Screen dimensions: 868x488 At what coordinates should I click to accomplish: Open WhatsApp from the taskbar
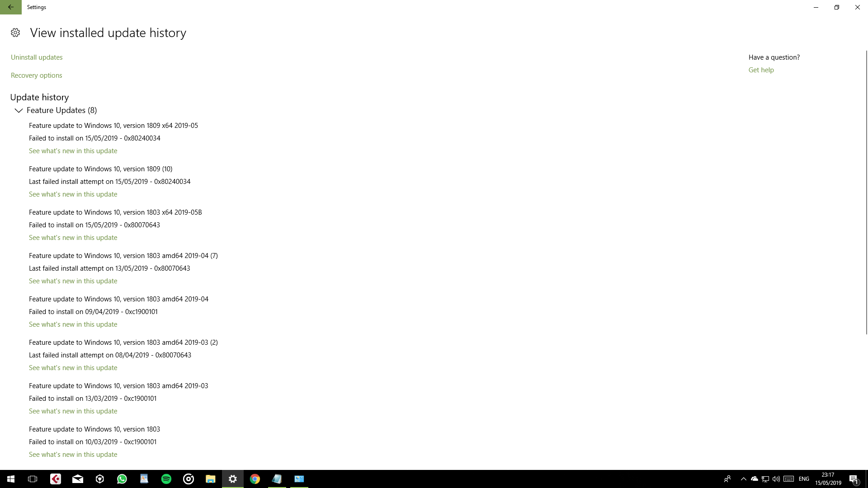[x=122, y=479]
